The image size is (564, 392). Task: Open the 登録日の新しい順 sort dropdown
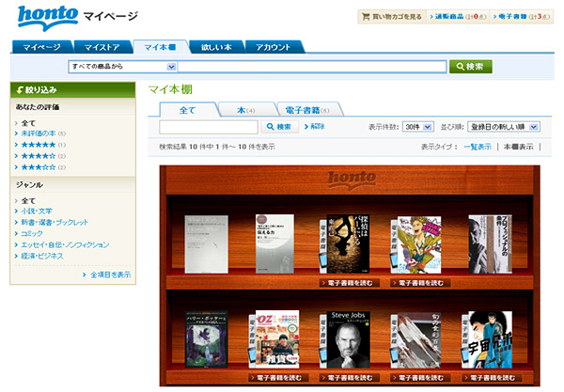tap(504, 127)
